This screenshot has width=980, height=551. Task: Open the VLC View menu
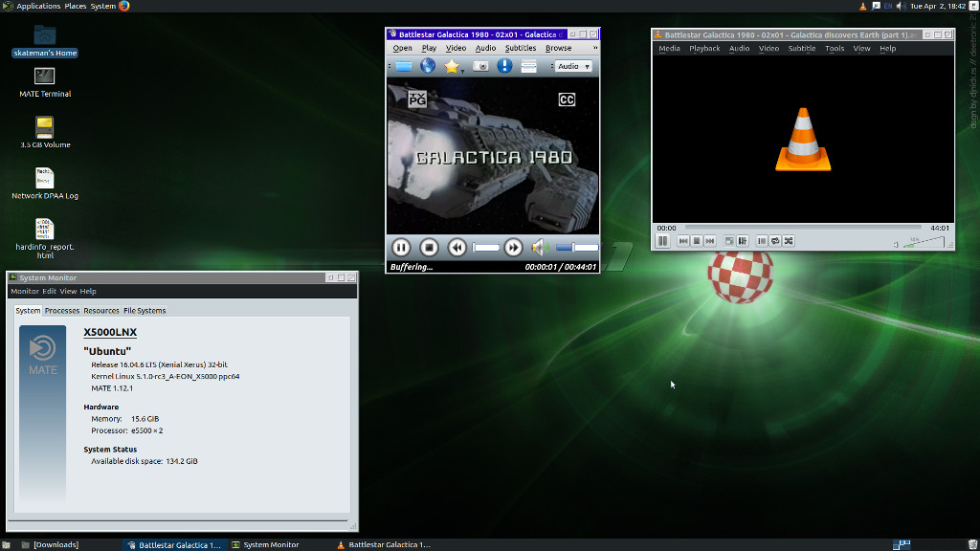pos(861,48)
